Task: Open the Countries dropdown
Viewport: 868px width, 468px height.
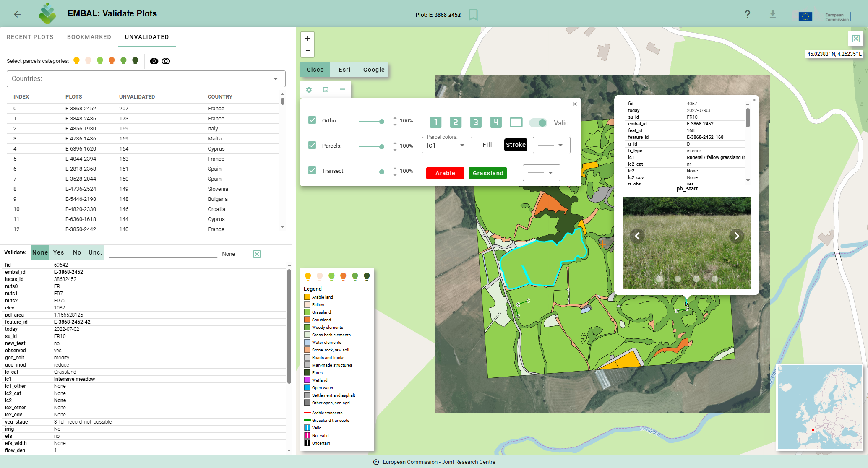Action: click(146, 79)
